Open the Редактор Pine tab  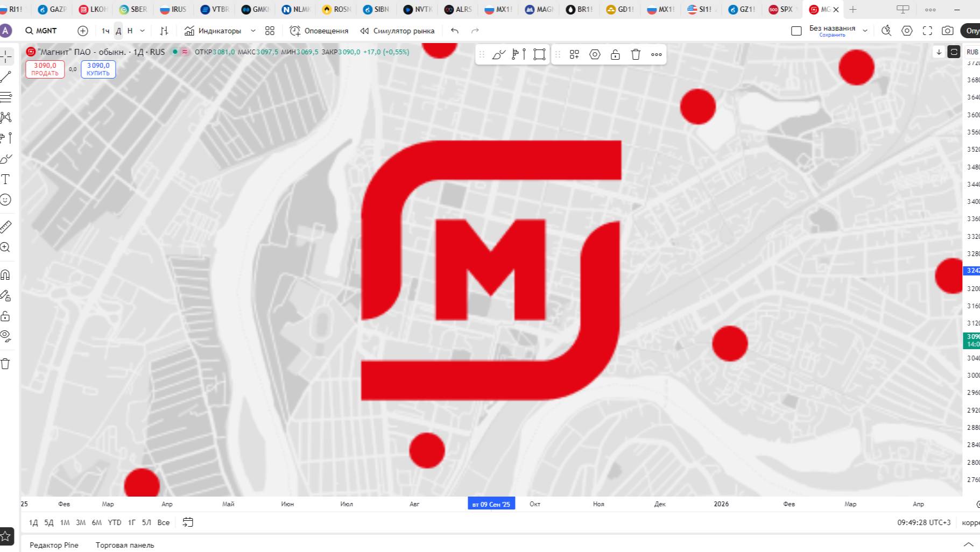54,545
